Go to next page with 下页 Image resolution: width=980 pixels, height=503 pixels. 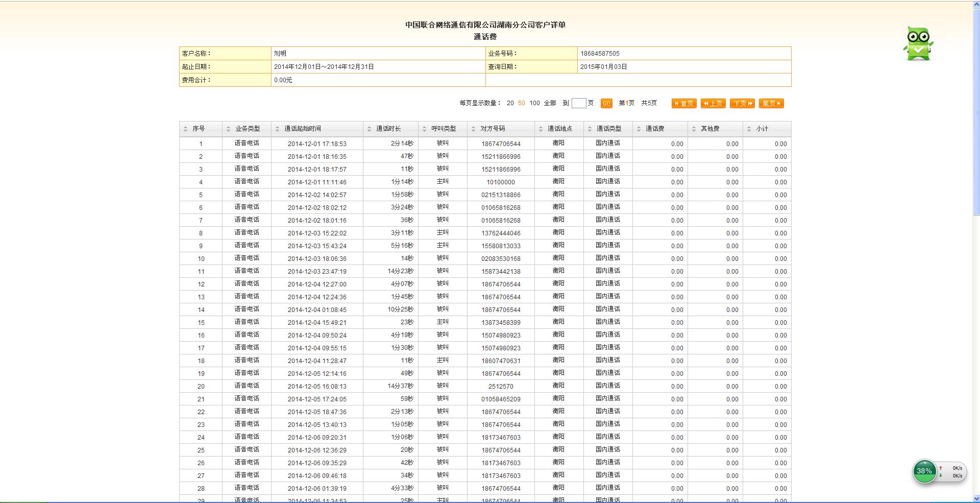click(742, 104)
